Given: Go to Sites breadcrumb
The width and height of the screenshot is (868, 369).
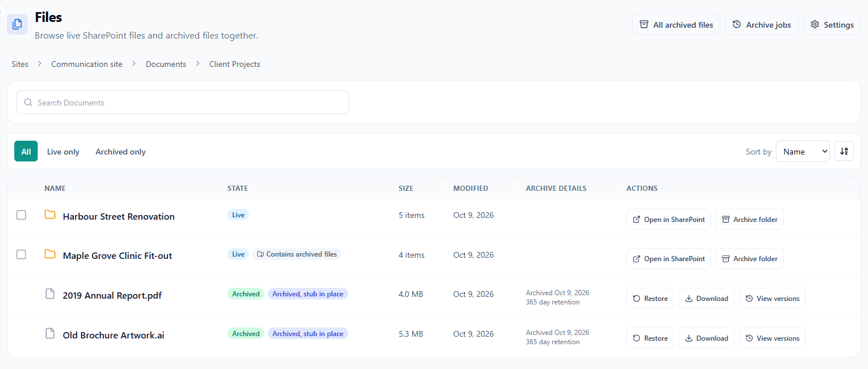Looking at the screenshot, I should point(20,64).
